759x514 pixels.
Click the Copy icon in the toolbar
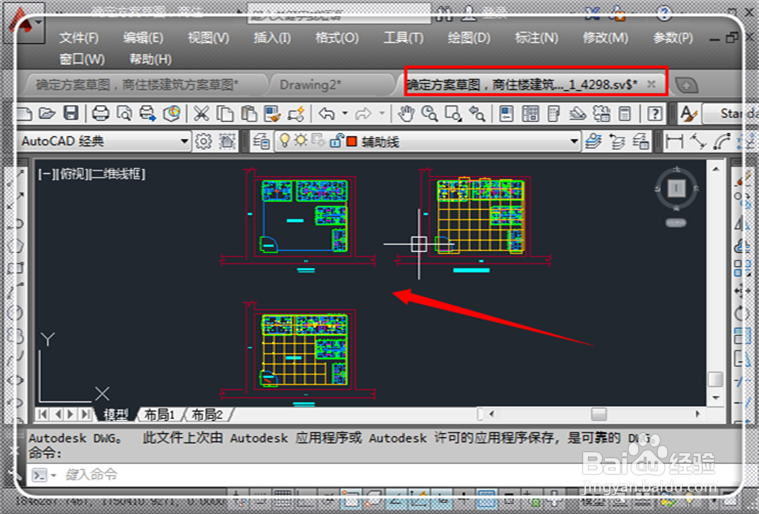[x=225, y=114]
